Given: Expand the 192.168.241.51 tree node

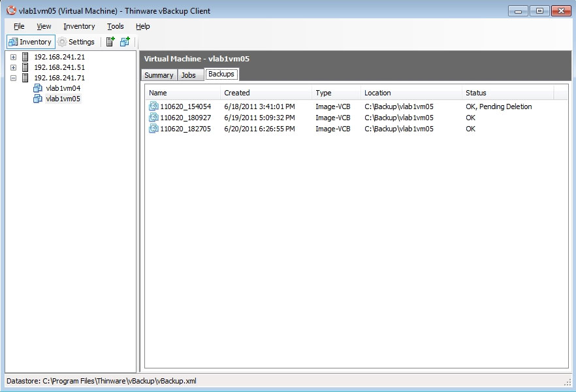Looking at the screenshot, I should point(13,67).
